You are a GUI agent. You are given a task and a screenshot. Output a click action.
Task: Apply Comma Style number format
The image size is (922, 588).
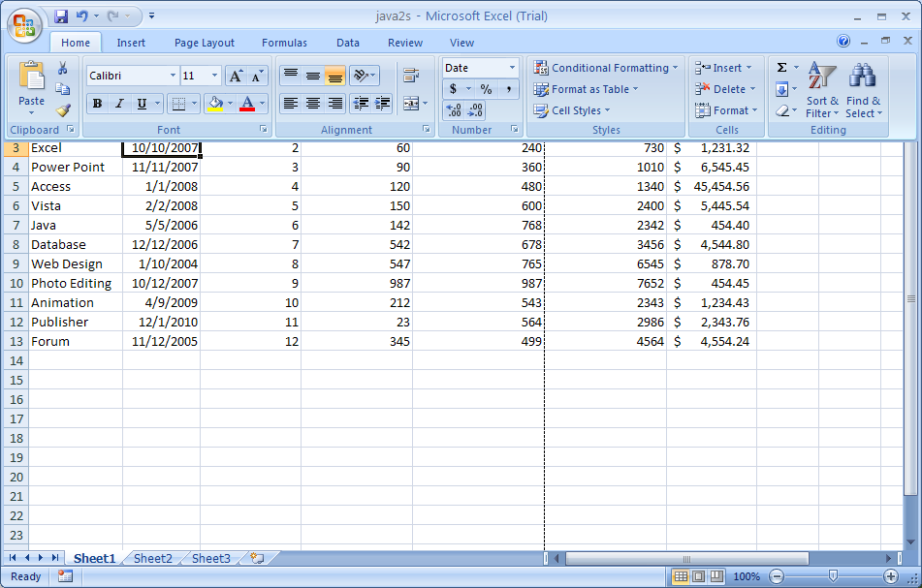coord(508,89)
